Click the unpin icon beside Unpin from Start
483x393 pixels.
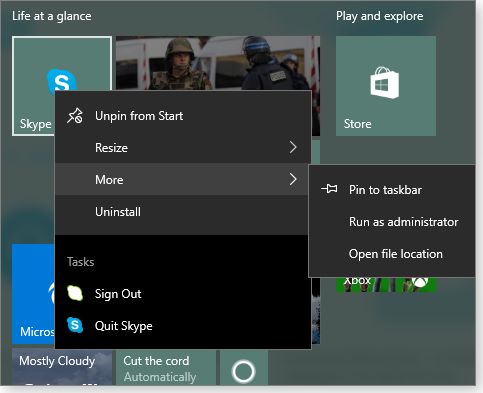point(75,116)
